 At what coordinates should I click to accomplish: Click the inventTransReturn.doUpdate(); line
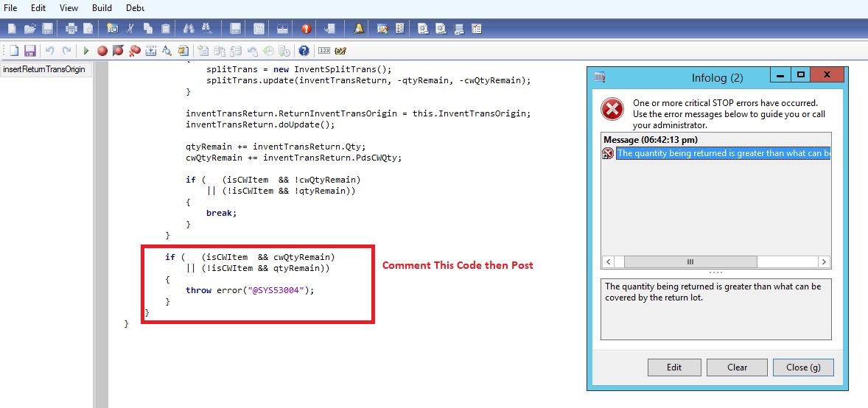tap(260, 124)
